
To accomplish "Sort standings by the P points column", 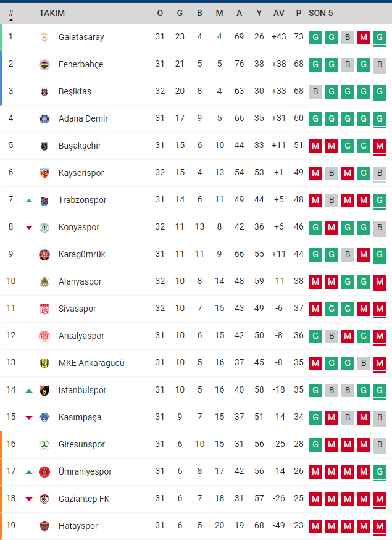I will pos(299,13).
